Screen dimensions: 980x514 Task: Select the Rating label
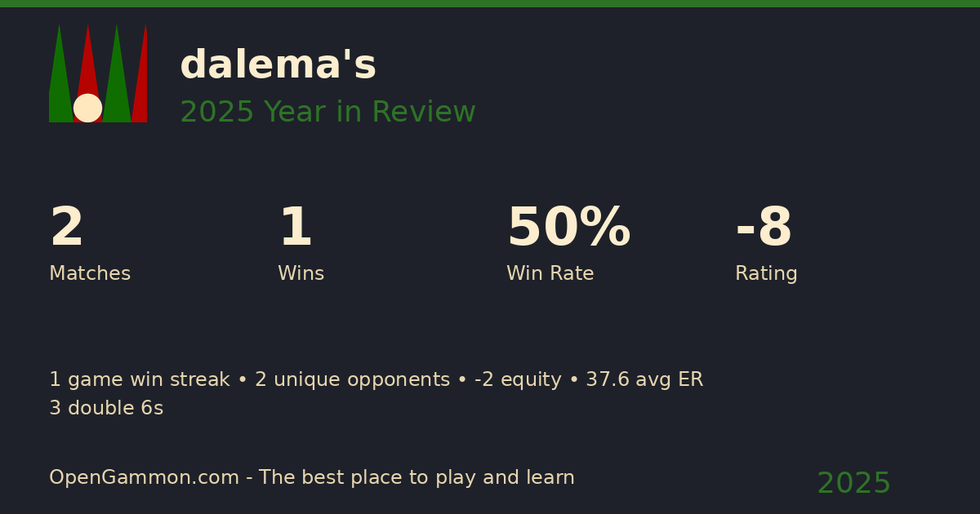pyautogui.click(x=766, y=274)
